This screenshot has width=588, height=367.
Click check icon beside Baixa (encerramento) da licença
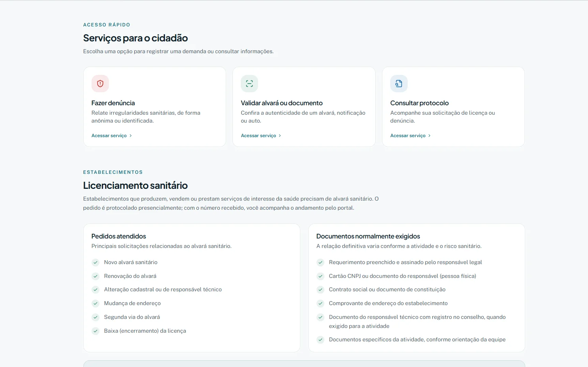click(96, 331)
